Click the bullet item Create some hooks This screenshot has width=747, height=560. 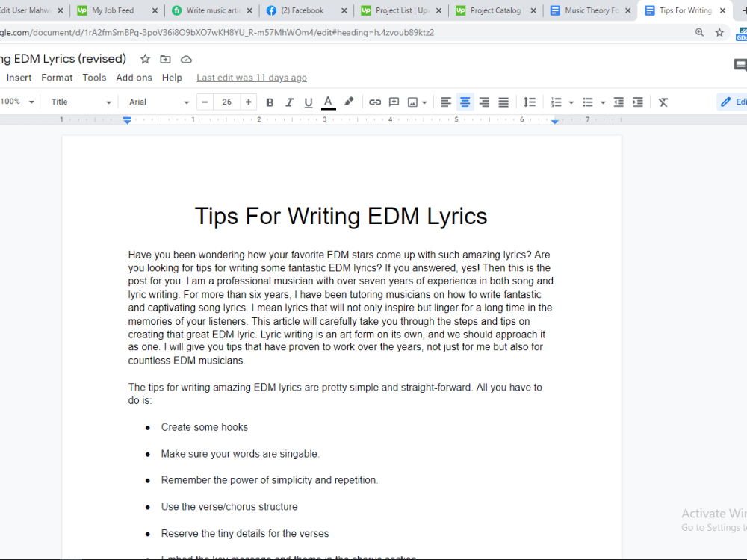coord(205,427)
